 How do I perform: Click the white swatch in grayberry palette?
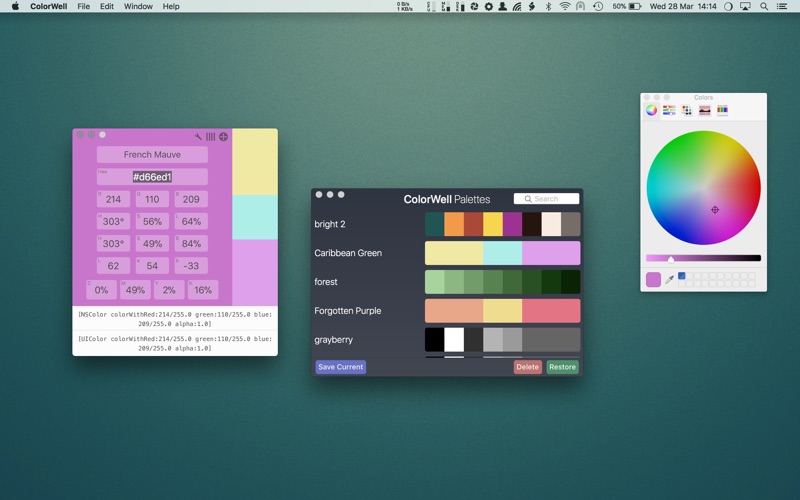(x=454, y=340)
